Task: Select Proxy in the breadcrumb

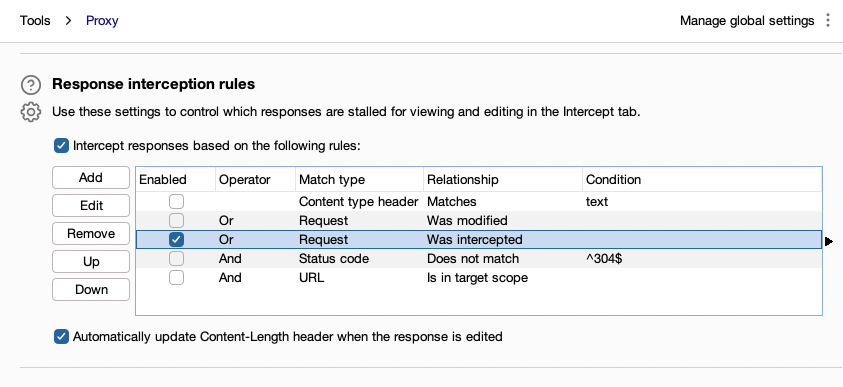Action: point(102,21)
